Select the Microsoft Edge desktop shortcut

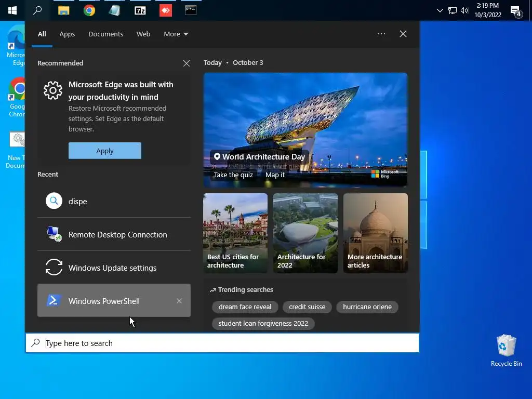16,45
